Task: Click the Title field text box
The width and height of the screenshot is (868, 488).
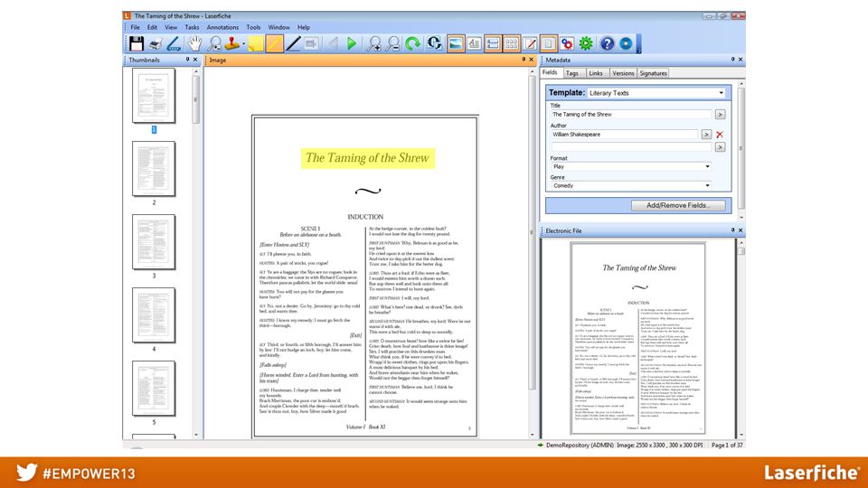Action: (x=630, y=115)
